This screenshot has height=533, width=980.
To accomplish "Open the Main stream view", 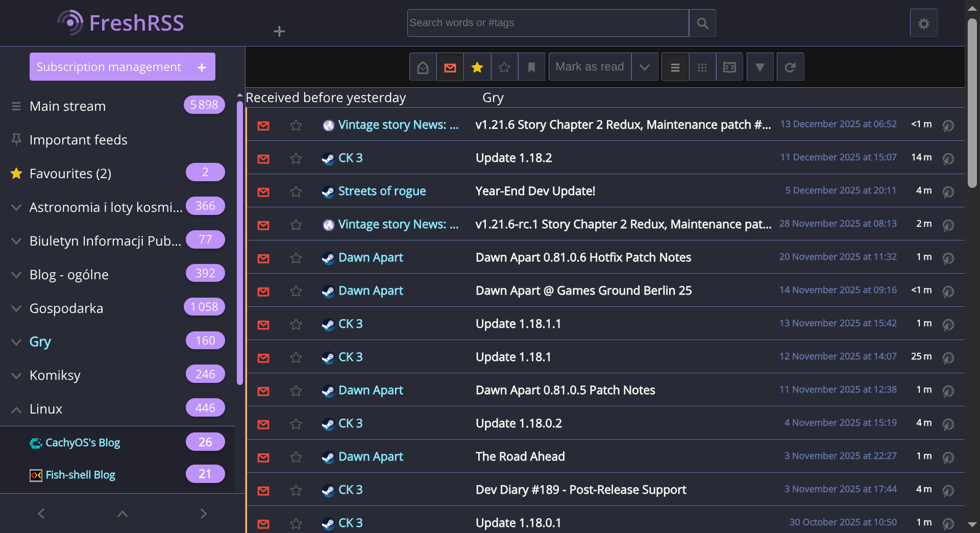I will pyautogui.click(x=67, y=106).
